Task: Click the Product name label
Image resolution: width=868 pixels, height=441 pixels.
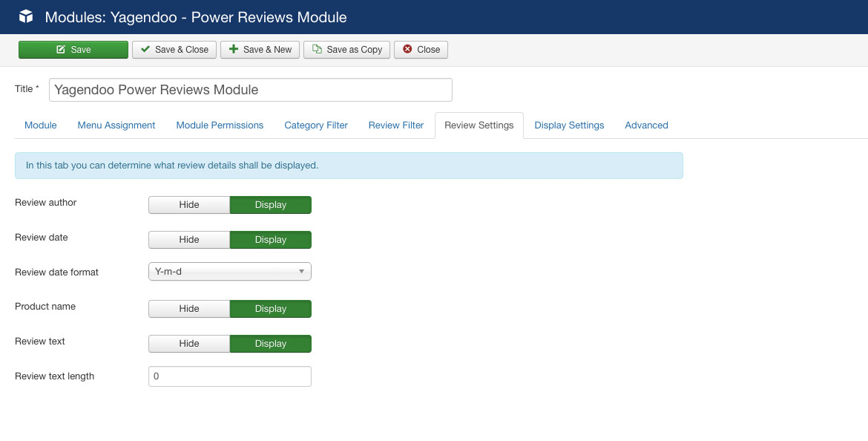Action: tap(45, 307)
